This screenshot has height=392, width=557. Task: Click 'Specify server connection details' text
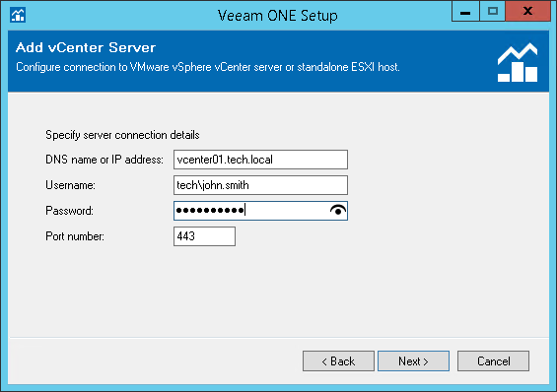[122, 135]
